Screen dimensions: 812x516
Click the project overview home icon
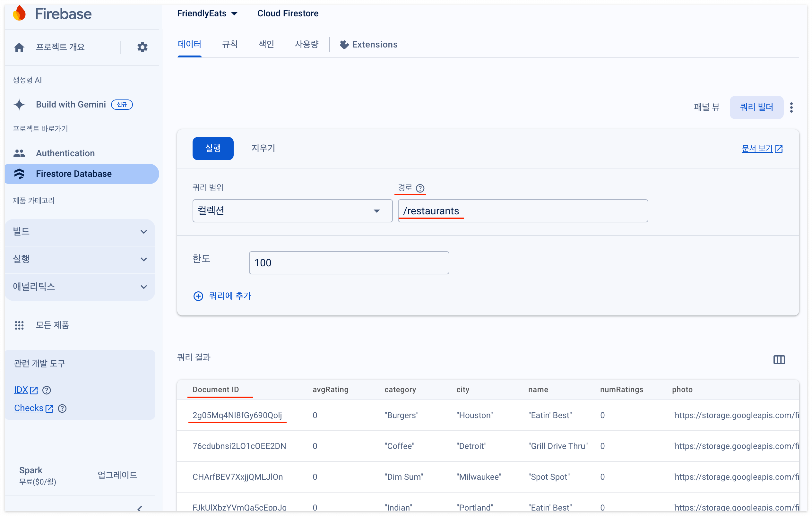point(19,47)
